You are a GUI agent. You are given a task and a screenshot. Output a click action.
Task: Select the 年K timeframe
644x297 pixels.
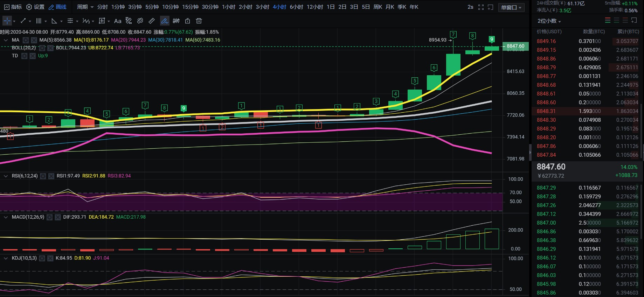[x=414, y=7]
